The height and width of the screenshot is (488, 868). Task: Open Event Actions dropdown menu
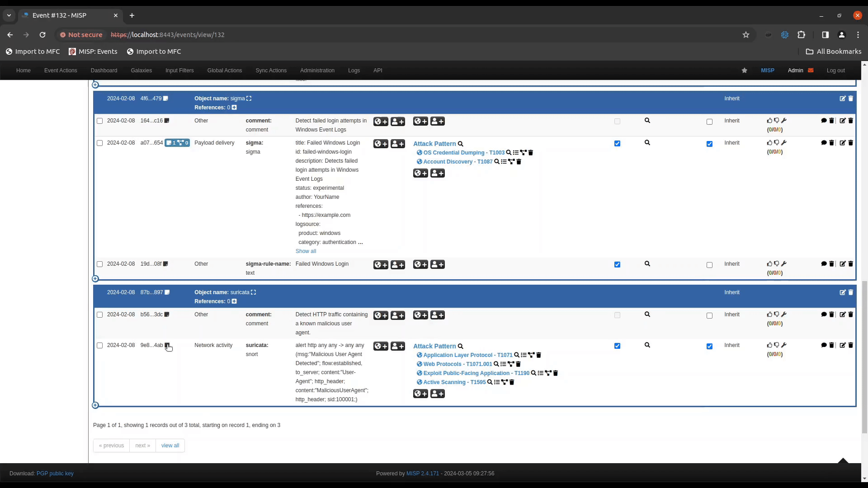click(x=61, y=70)
